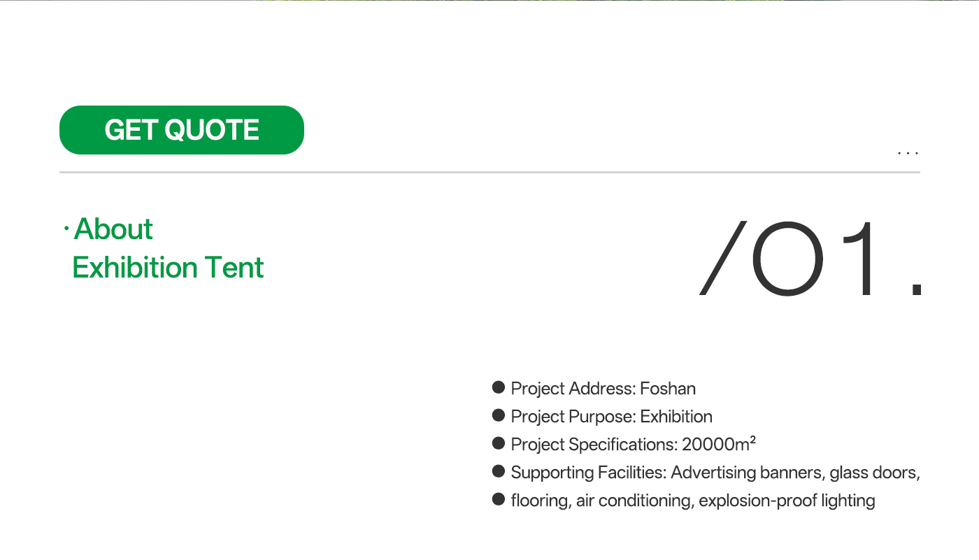
Task: Click the Advertising banners, glass doors text
Action: (x=794, y=472)
